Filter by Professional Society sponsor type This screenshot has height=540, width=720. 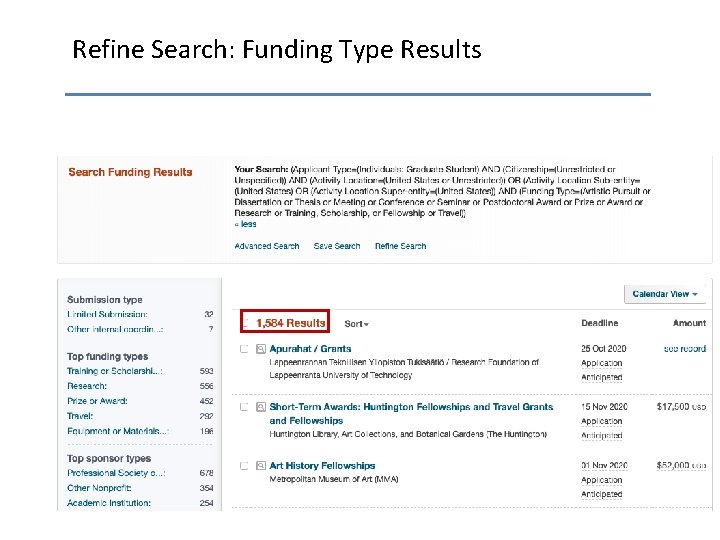[x=116, y=473]
